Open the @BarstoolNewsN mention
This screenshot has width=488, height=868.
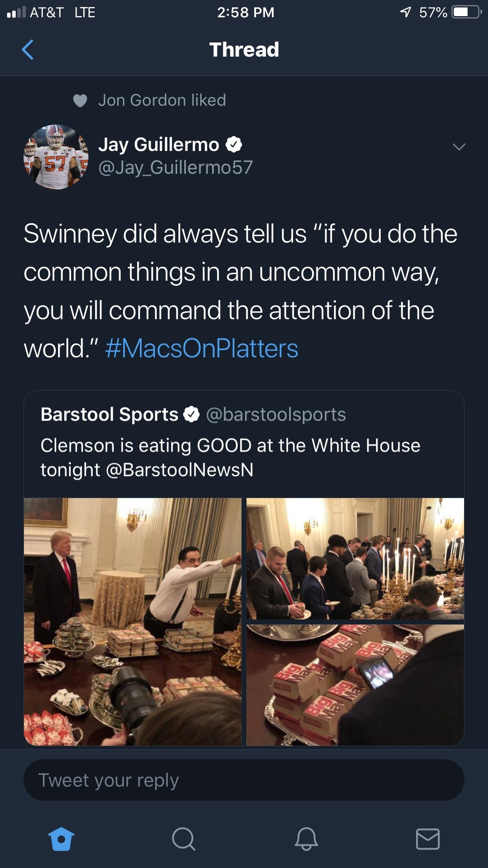pos(180,470)
